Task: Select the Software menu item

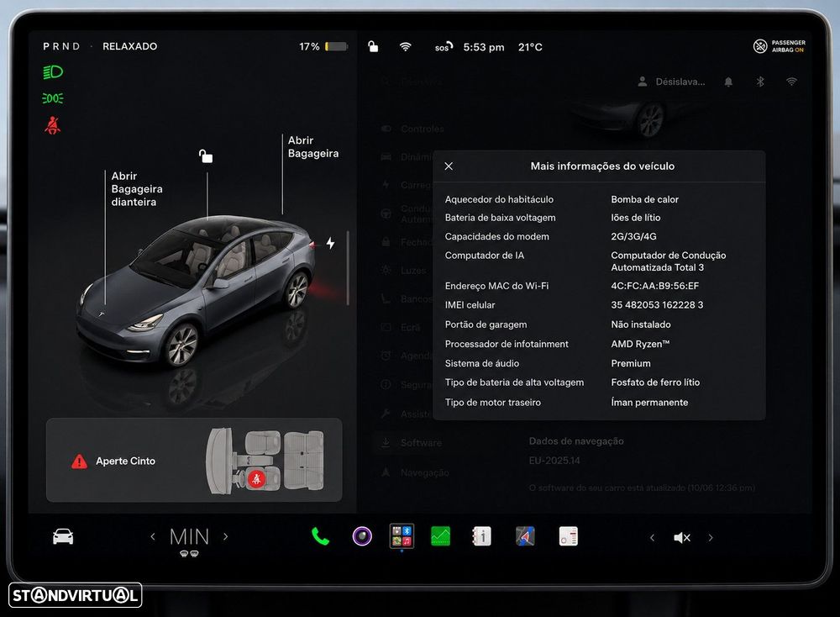Action: point(412,443)
